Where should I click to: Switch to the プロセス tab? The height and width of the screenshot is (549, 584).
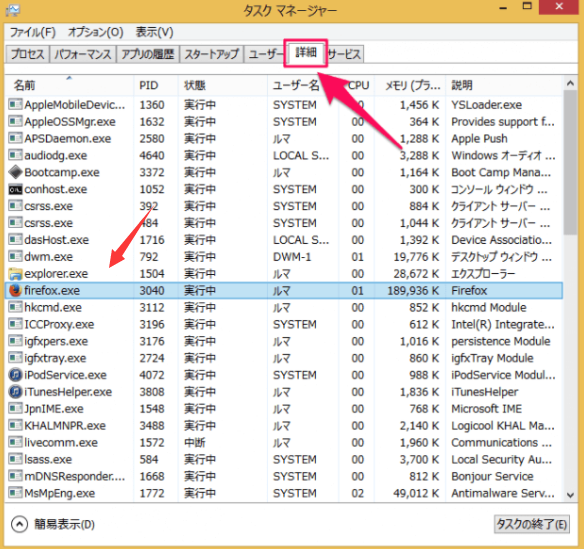[x=28, y=54]
